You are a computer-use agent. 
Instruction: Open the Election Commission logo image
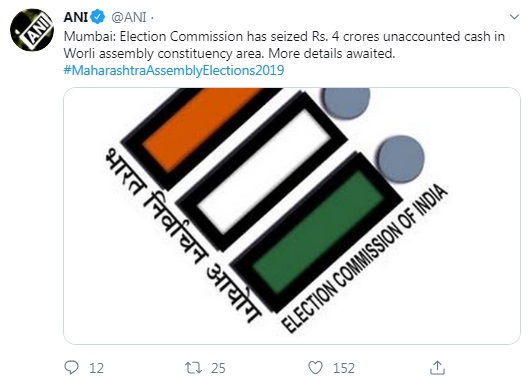pos(292,216)
